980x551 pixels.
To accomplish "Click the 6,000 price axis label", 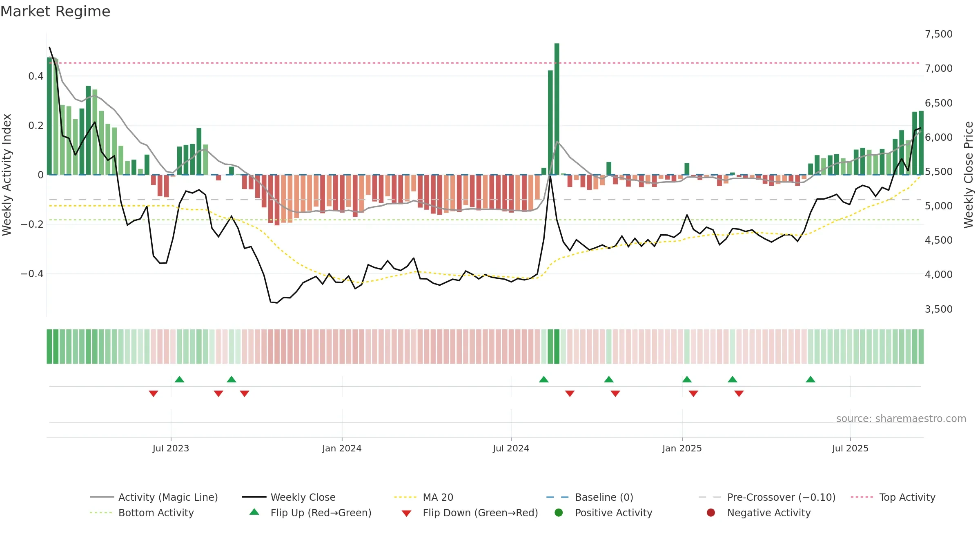I will [x=939, y=138].
